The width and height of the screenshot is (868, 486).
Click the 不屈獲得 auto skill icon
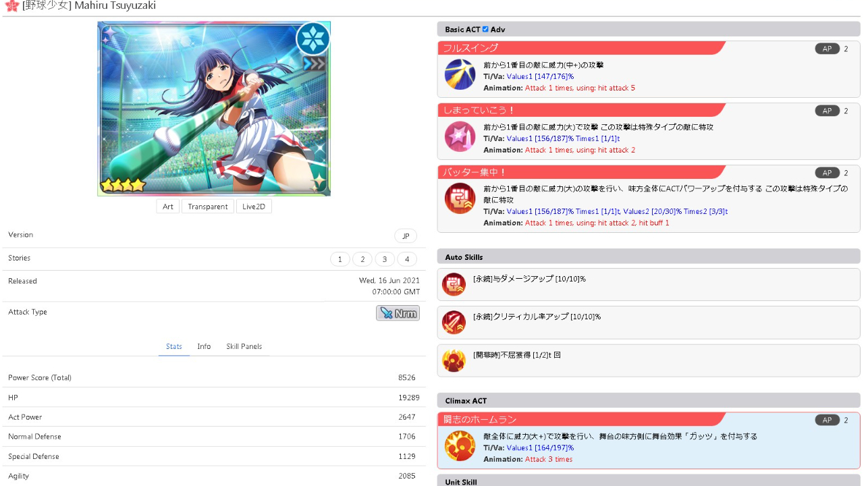click(454, 360)
